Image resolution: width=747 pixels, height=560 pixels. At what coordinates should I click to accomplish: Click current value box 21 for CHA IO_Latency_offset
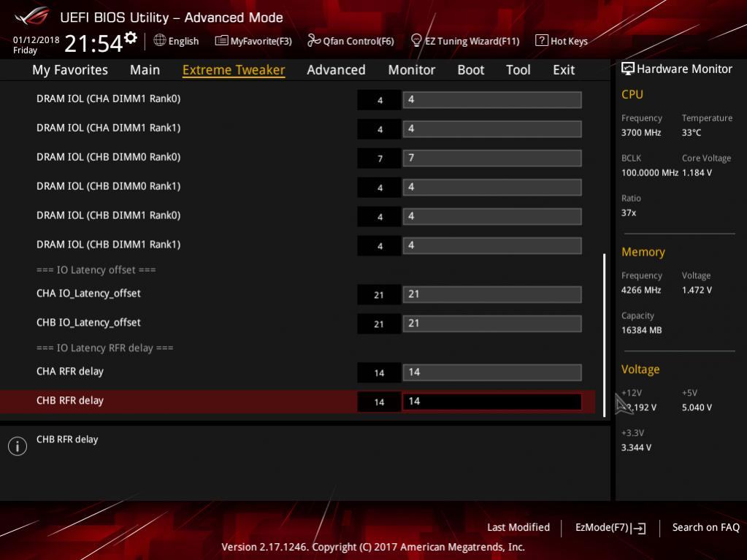pos(379,295)
